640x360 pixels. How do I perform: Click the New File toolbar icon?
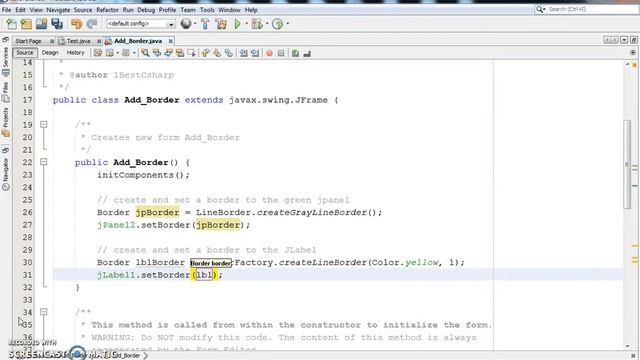pos(11,24)
